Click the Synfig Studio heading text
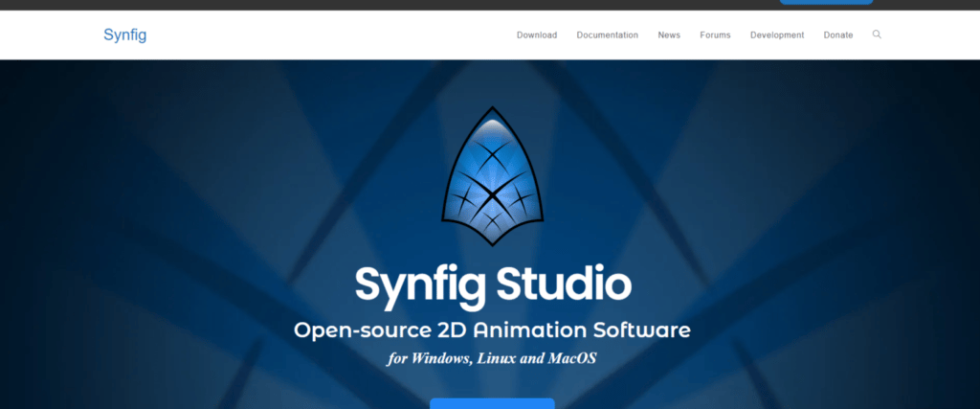Image resolution: width=980 pixels, height=409 pixels. [492, 284]
